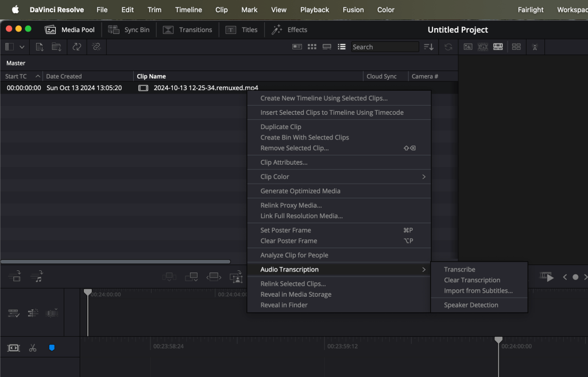Expand the Audio Transcription submenu

[339, 270]
